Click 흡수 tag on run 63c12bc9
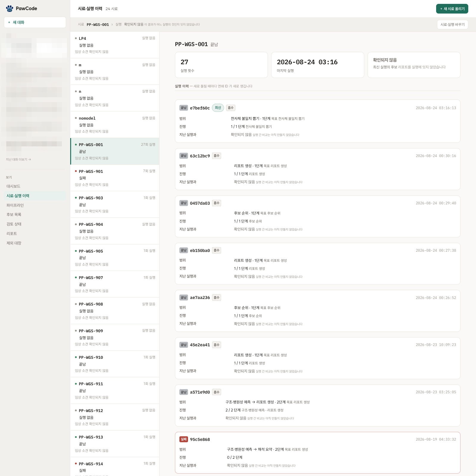The height and width of the screenshot is (476, 476). (217, 156)
